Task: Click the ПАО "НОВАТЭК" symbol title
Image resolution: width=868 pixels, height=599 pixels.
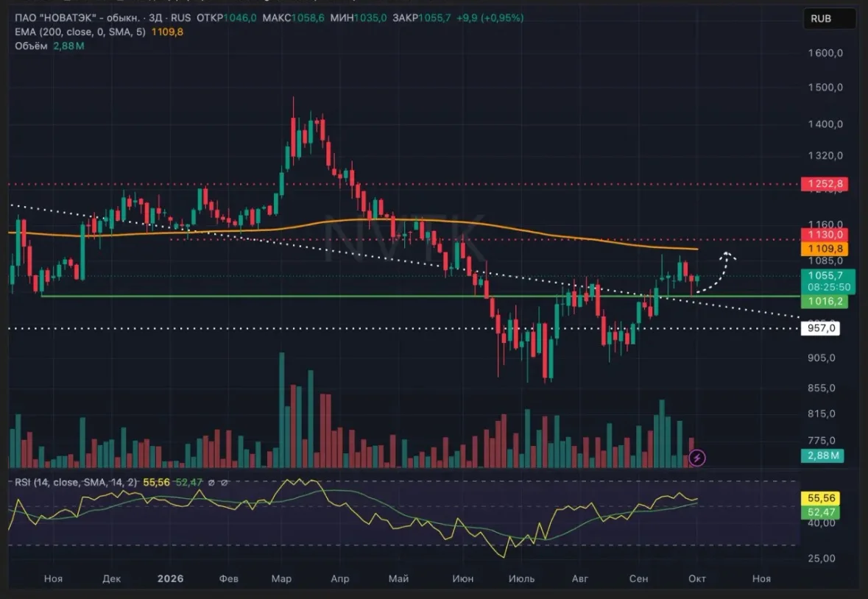Action: [x=77, y=18]
